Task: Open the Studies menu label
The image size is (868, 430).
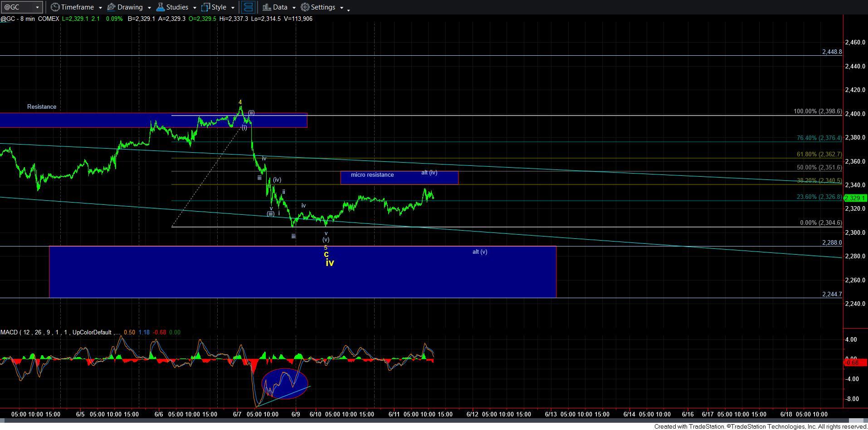Action: tap(177, 7)
